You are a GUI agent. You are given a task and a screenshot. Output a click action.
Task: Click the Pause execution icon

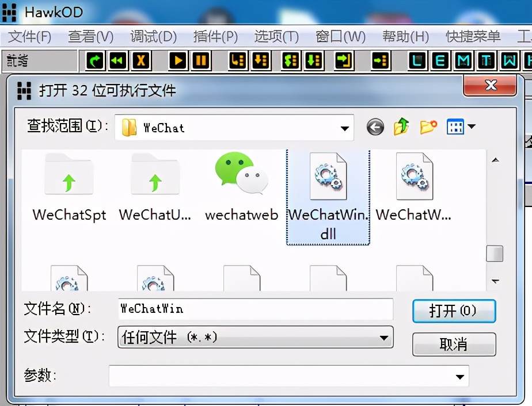coord(200,60)
